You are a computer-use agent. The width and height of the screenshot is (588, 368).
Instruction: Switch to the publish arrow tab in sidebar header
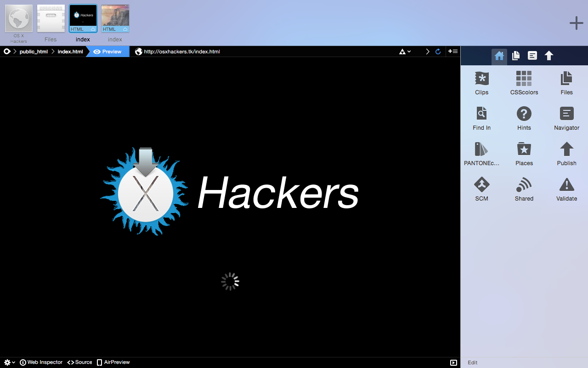pyautogui.click(x=549, y=56)
